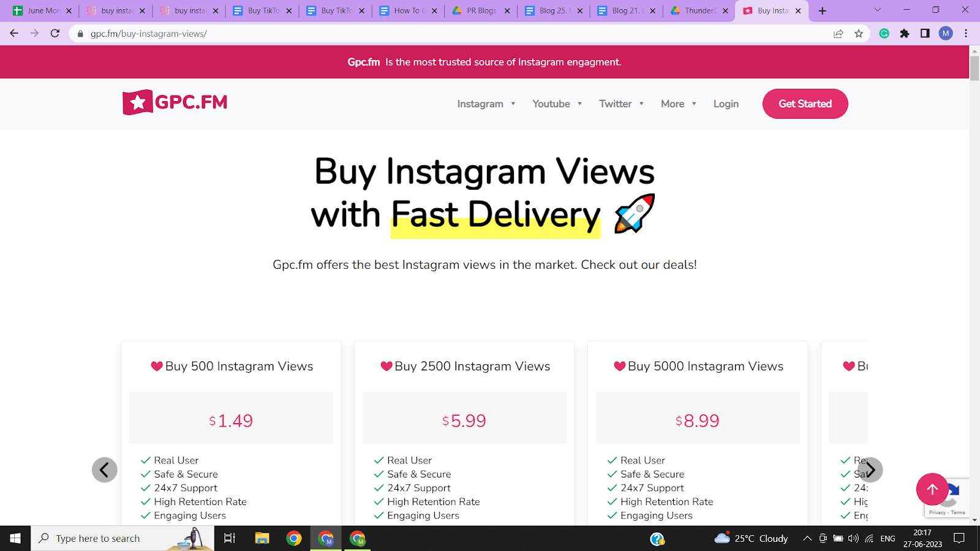Click the GPC.FM star logo
Viewport: 980px width, 551px height.
click(x=175, y=102)
